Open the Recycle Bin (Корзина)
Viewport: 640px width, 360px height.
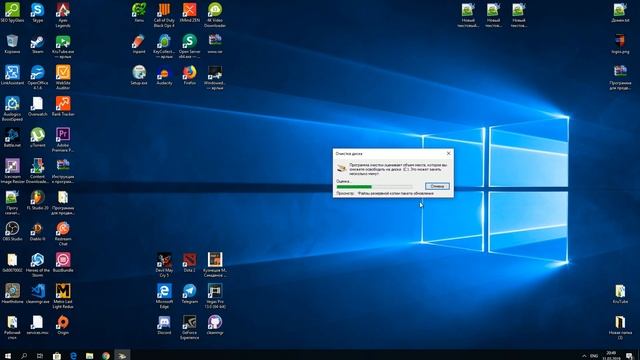[12, 44]
